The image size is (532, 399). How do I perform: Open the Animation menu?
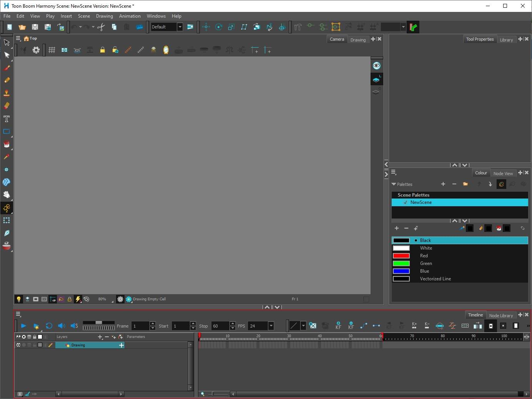tap(130, 16)
